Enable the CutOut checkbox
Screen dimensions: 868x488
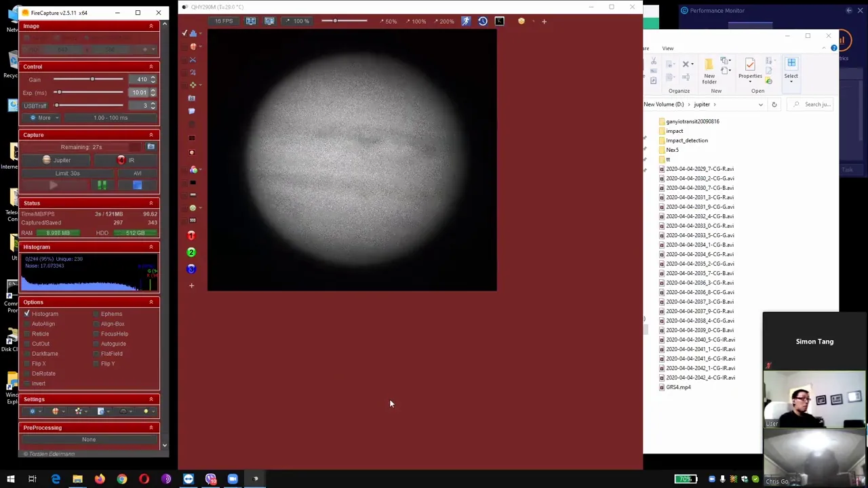coord(27,344)
